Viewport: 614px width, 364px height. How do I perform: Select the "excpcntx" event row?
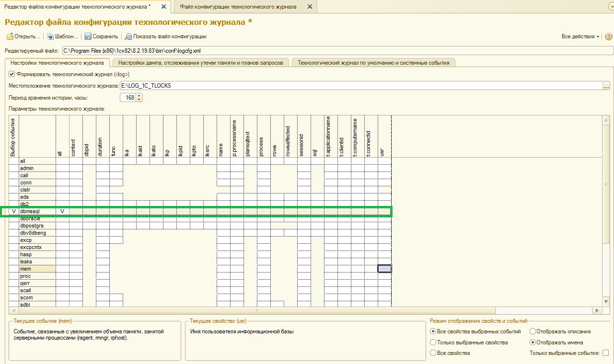click(x=37, y=247)
